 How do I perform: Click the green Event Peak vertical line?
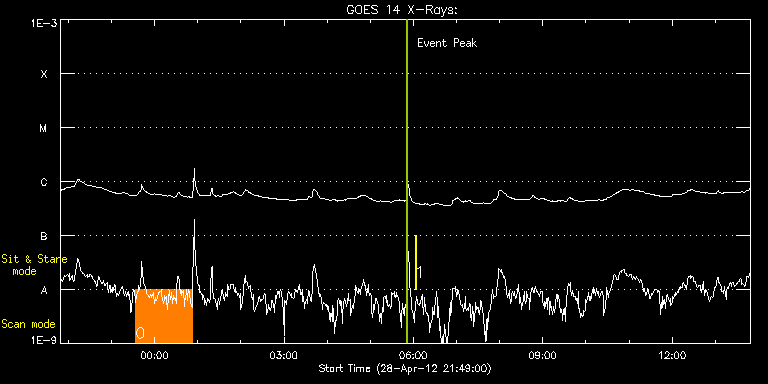[407, 181]
